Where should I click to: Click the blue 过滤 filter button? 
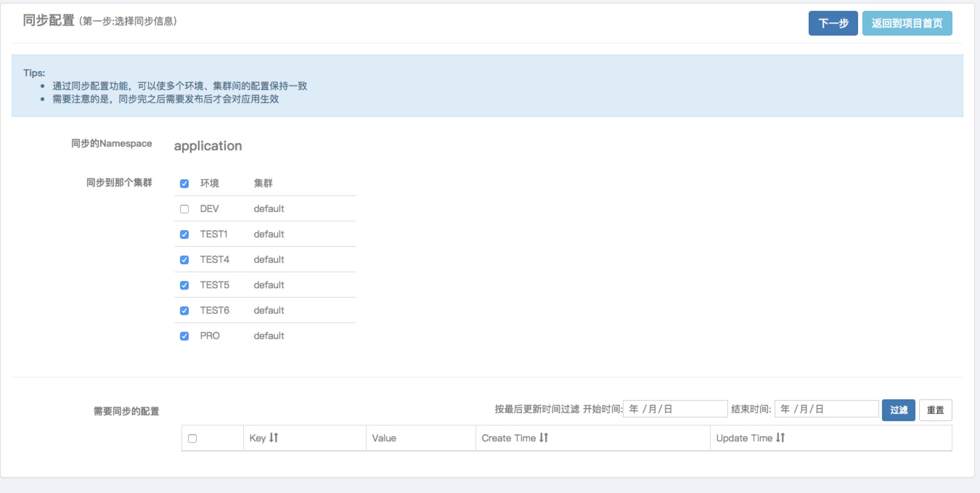tap(898, 410)
